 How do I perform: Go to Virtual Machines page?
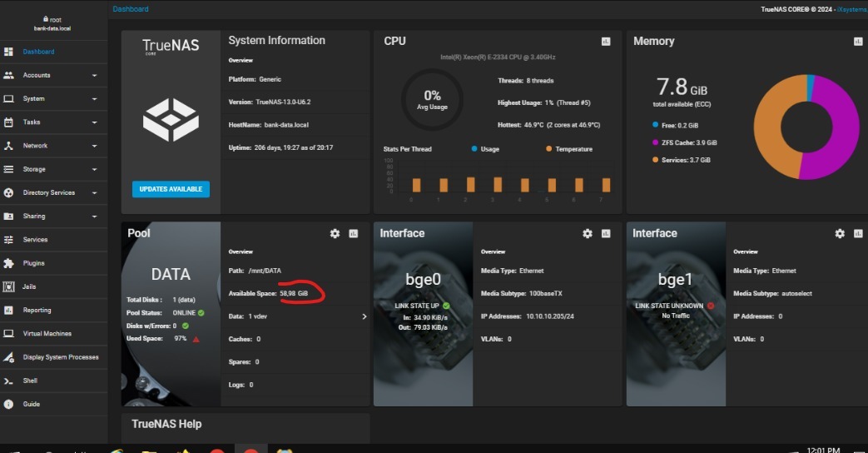tap(47, 334)
